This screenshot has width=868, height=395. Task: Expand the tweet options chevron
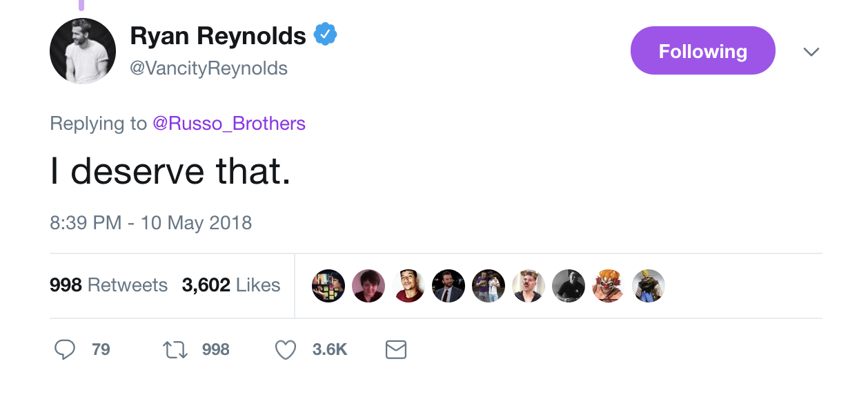[811, 52]
